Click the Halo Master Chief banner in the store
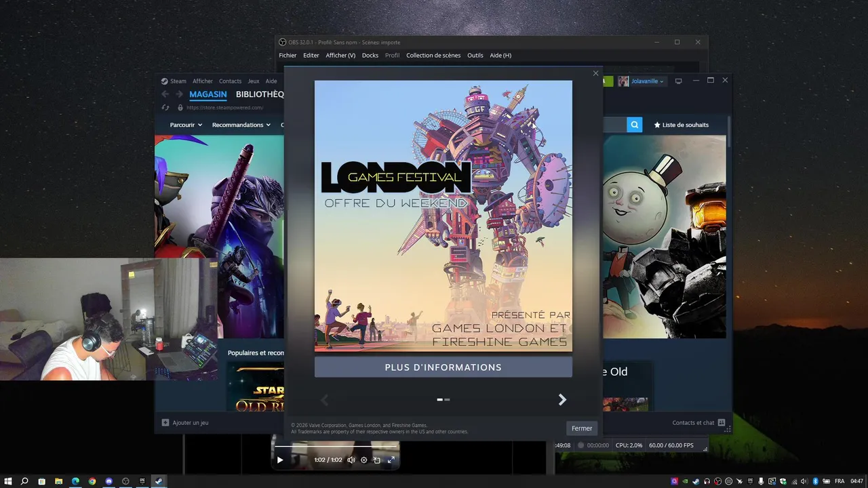This screenshot has width=868, height=488. click(665, 237)
